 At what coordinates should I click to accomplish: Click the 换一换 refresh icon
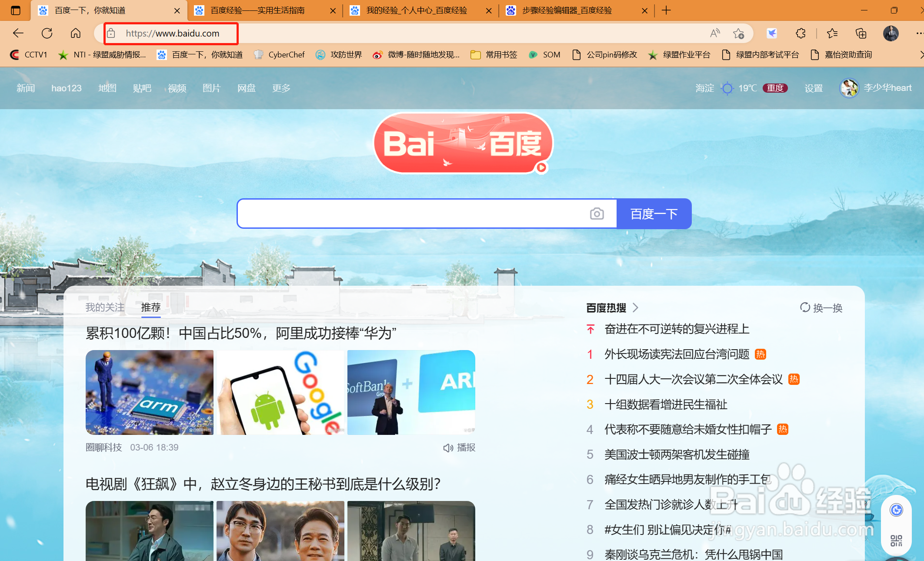point(805,307)
